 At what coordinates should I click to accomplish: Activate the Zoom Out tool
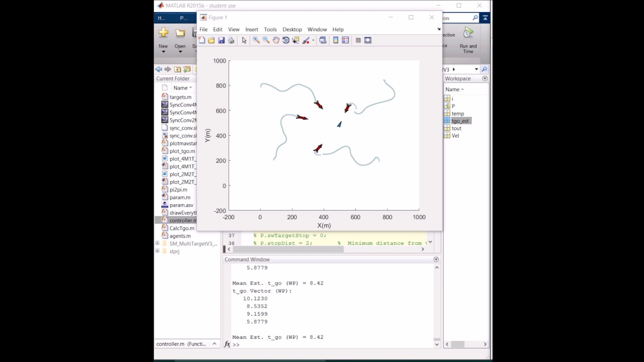click(266, 40)
